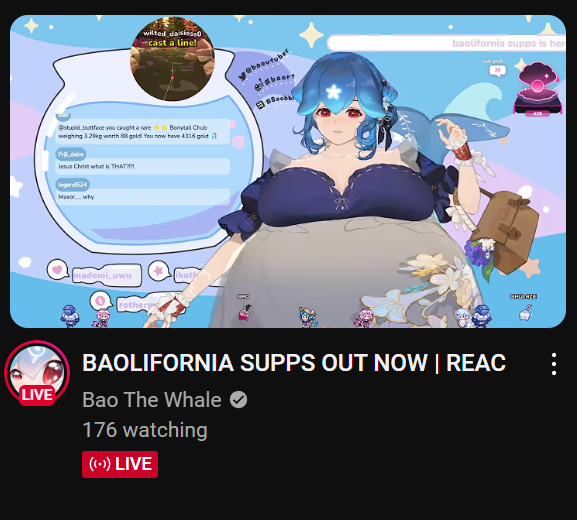577x520 pixels.
Task: Click the brown satchel bag in thumbnail
Action: pyautogui.click(x=505, y=230)
